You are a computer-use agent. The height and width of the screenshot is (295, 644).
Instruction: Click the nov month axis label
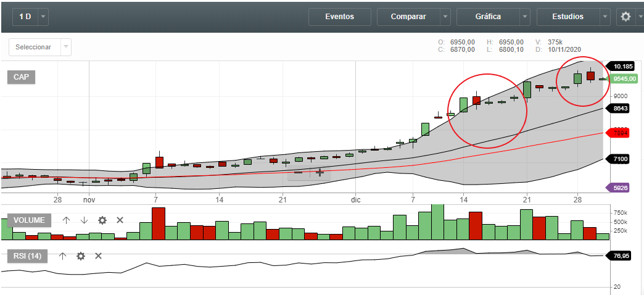coord(89,200)
